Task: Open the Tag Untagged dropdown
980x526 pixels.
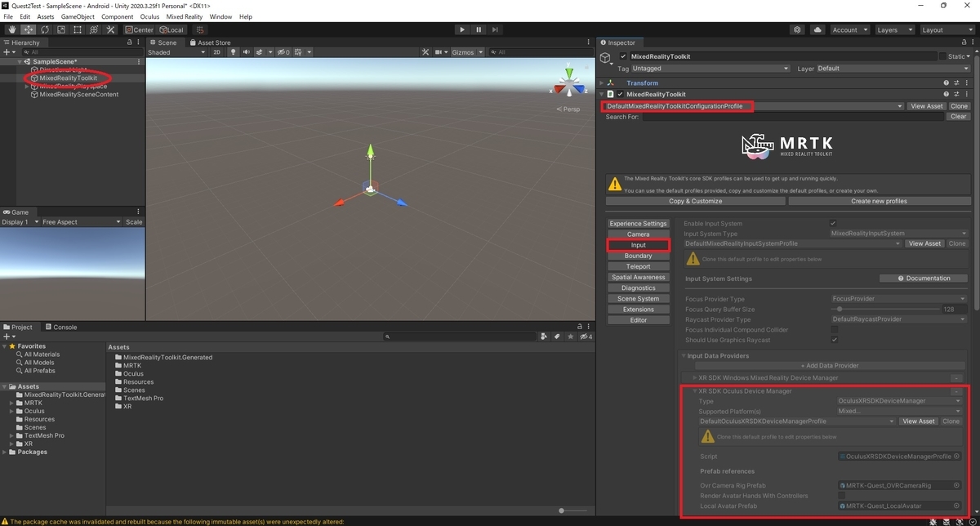Action: 710,69
